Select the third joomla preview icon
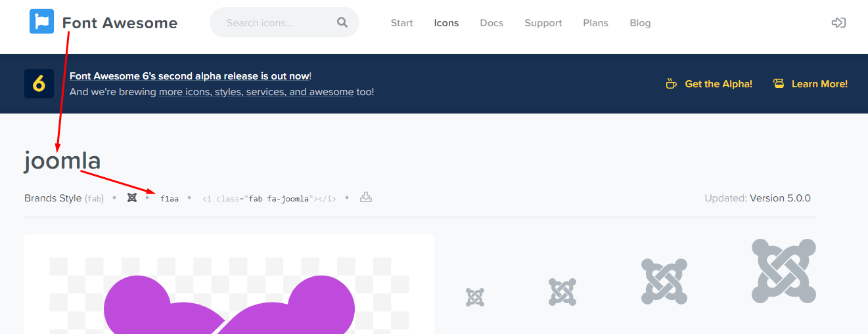Image resolution: width=868 pixels, height=334 pixels. (x=664, y=282)
